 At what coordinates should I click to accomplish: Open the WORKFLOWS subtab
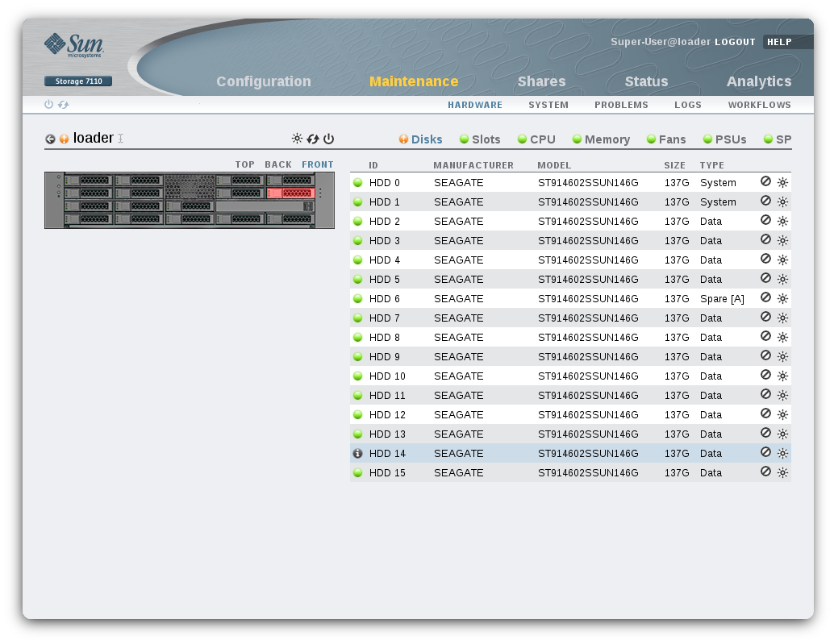[760, 106]
